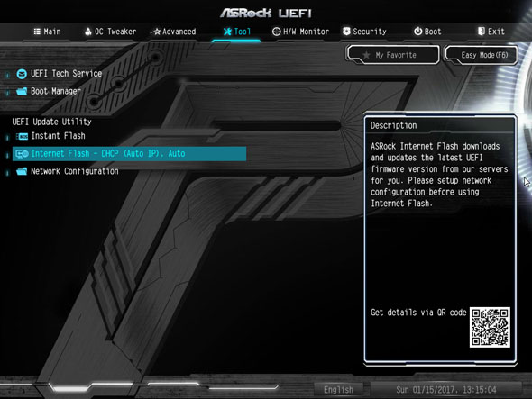Viewport: 532px width, 399px height.
Task: Click the H/W Monitor gauge icon
Action: pyautogui.click(x=277, y=32)
